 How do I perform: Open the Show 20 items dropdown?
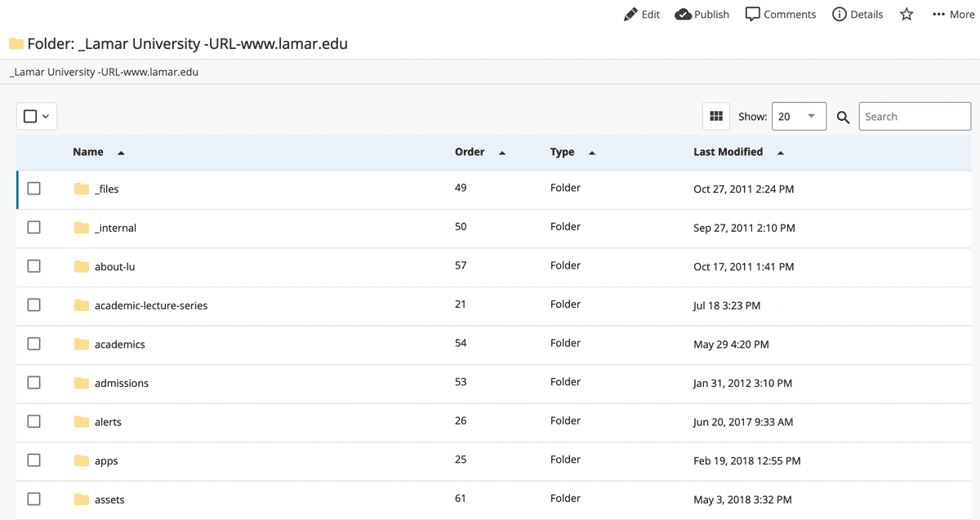point(798,117)
